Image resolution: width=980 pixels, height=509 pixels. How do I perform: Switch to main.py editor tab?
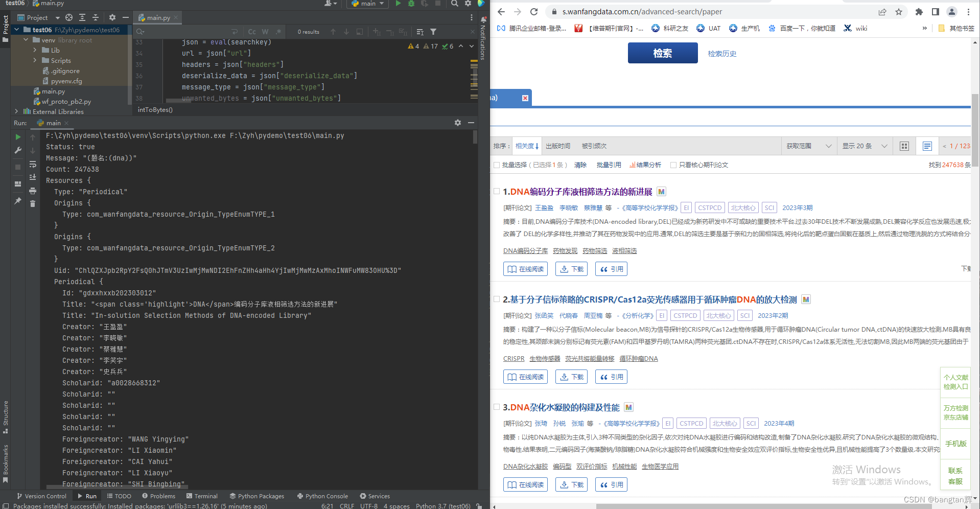(x=158, y=17)
